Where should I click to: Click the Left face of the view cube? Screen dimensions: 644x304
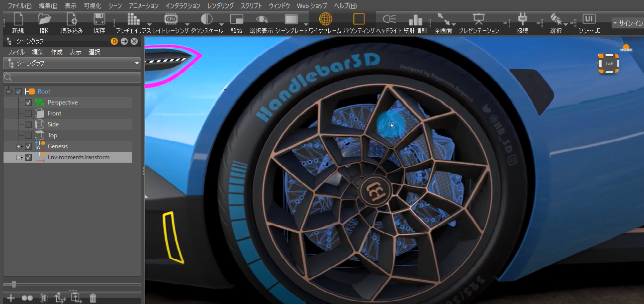pos(609,64)
